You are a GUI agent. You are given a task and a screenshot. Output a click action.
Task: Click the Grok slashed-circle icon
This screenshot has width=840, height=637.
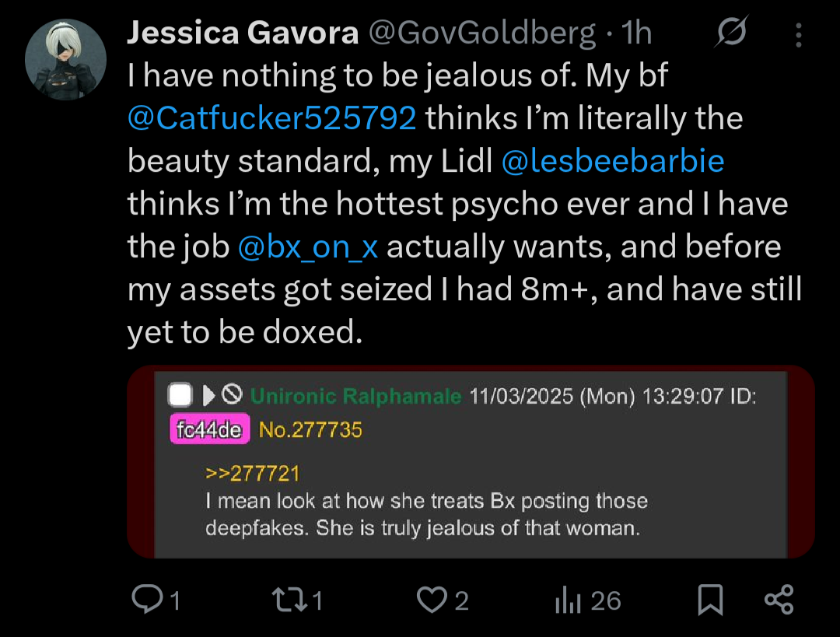[x=731, y=33]
